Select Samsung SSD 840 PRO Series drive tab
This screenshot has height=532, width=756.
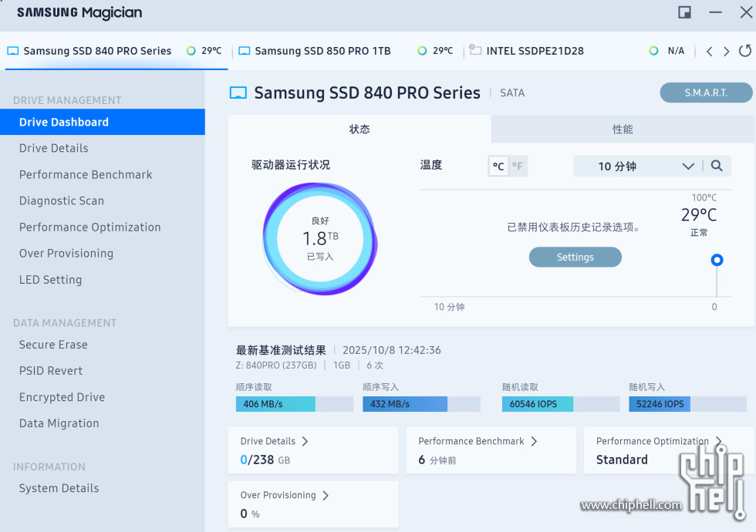[x=116, y=51]
